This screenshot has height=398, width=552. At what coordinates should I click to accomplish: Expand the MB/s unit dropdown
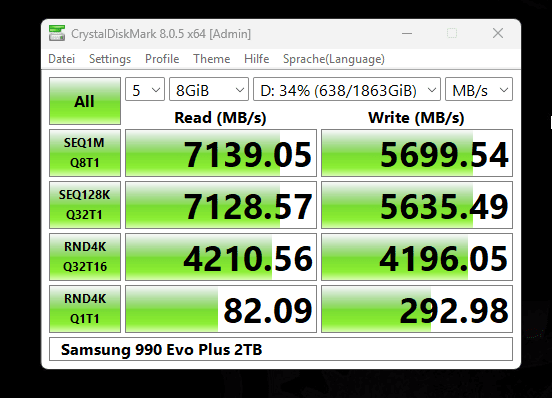(x=479, y=89)
